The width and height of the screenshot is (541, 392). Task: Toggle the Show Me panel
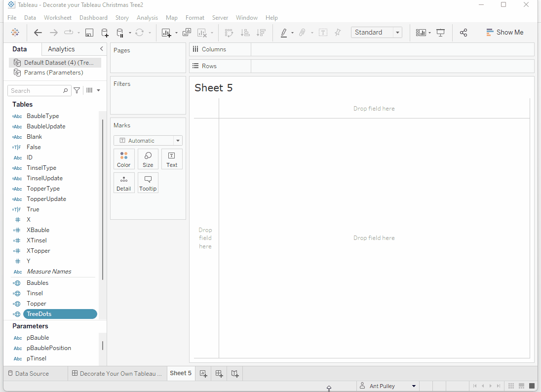tap(504, 32)
